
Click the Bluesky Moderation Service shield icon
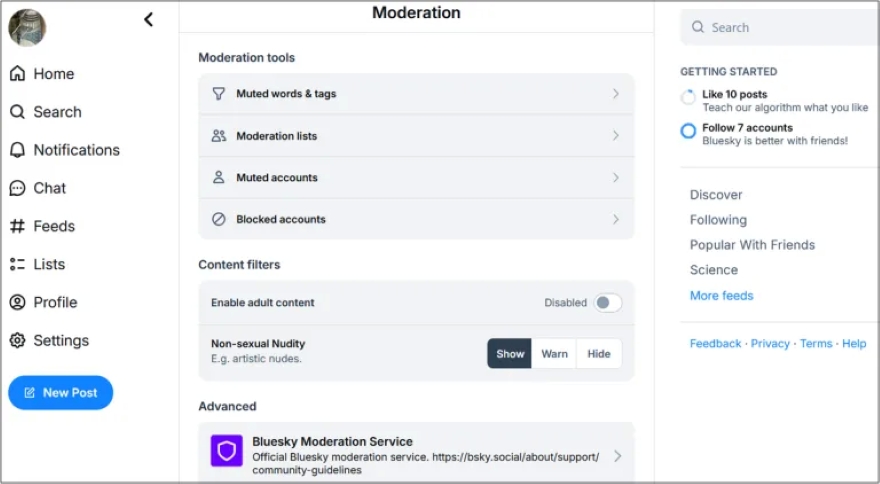click(x=227, y=451)
